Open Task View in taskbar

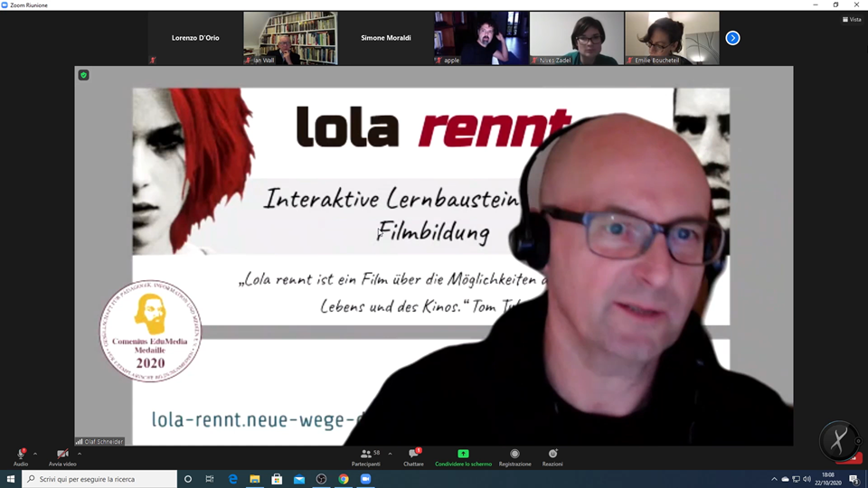point(210,479)
